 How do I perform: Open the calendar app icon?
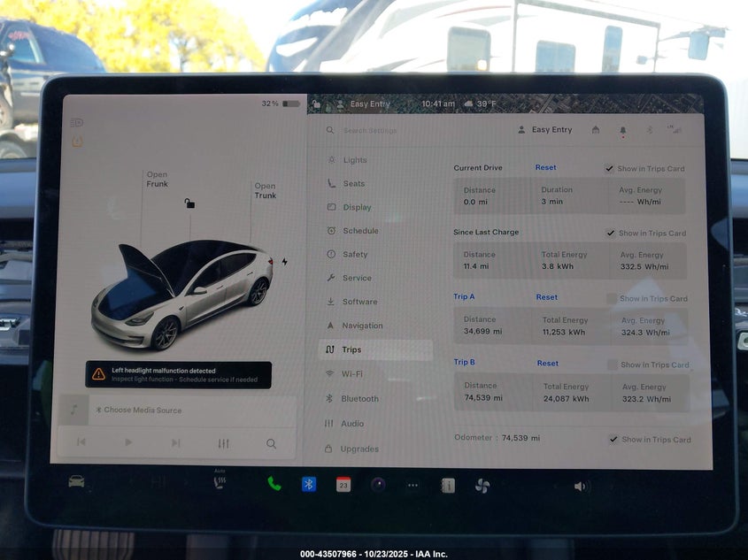pos(343,485)
